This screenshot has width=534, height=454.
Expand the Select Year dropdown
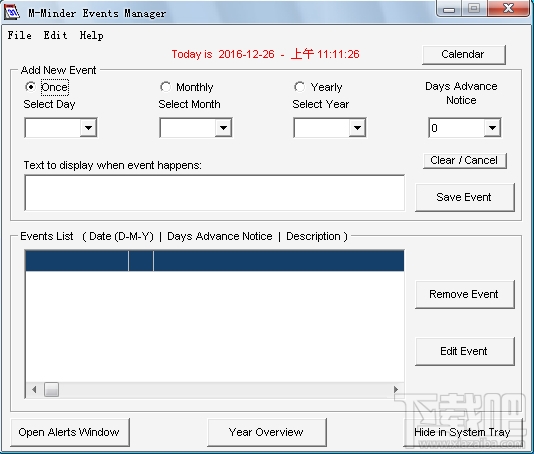(357, 128)
